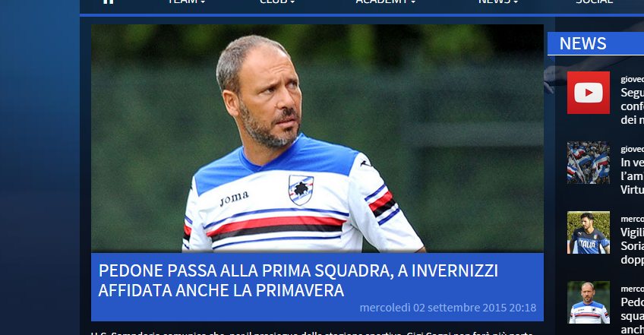
Task: Open the main Pedone article photo
Action: (x=317, y=138)
